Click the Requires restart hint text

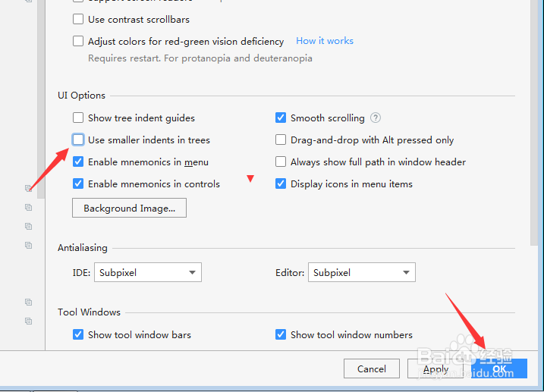200,58
